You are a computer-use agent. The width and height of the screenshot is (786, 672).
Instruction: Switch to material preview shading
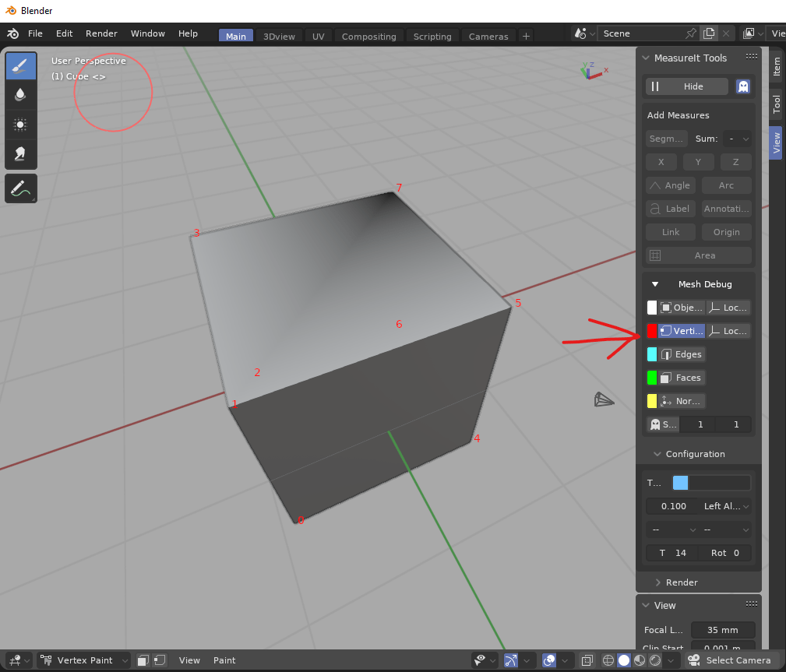[639, 660]
